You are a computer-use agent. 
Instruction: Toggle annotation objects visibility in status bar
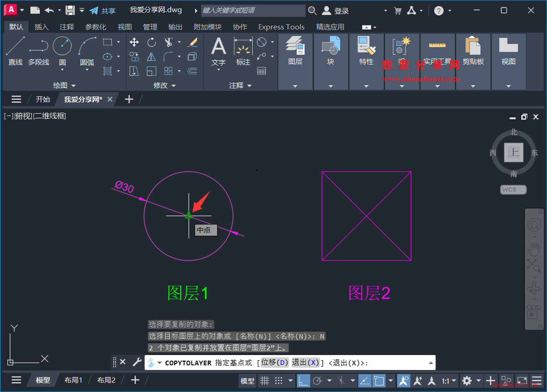(404, 380)
